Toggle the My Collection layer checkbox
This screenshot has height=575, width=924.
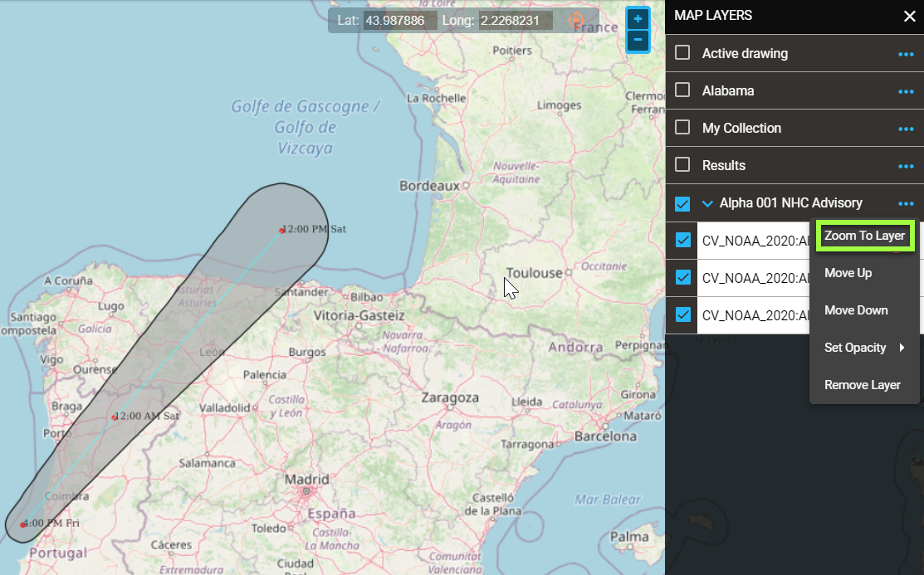[x=682, y=128]
